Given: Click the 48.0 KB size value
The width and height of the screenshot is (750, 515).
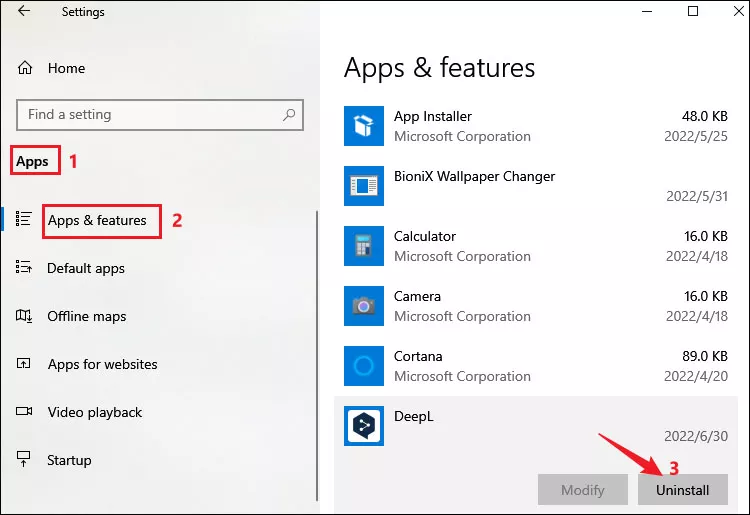Looking at the screenshot, I should pyautogui.click(x=705, y=116).
